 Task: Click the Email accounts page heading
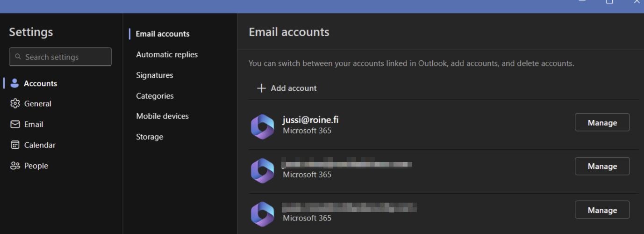(289, 32)
